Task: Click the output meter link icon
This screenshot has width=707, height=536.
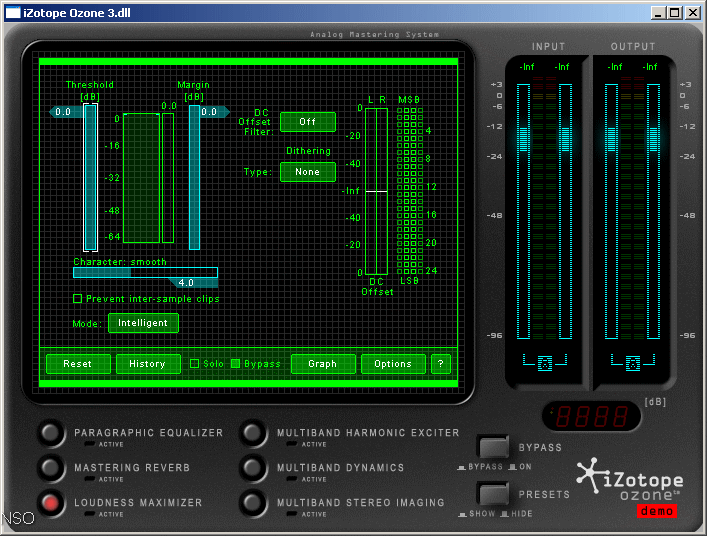Action: click(633, 362)
